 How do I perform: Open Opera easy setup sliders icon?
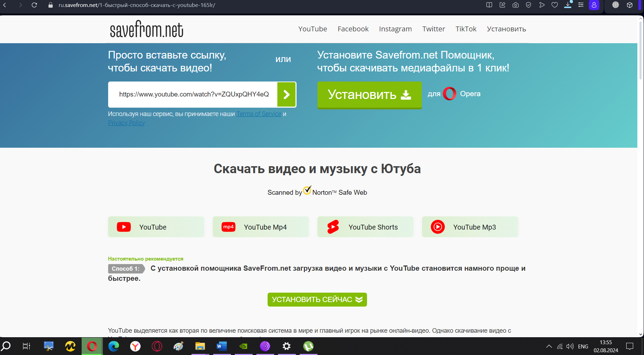click(x=581, y=5)
